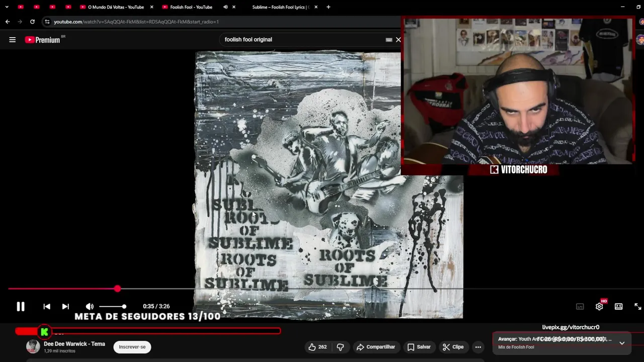Dislike the video
Viewport: 644px width, 362px height.
point(340,347)
